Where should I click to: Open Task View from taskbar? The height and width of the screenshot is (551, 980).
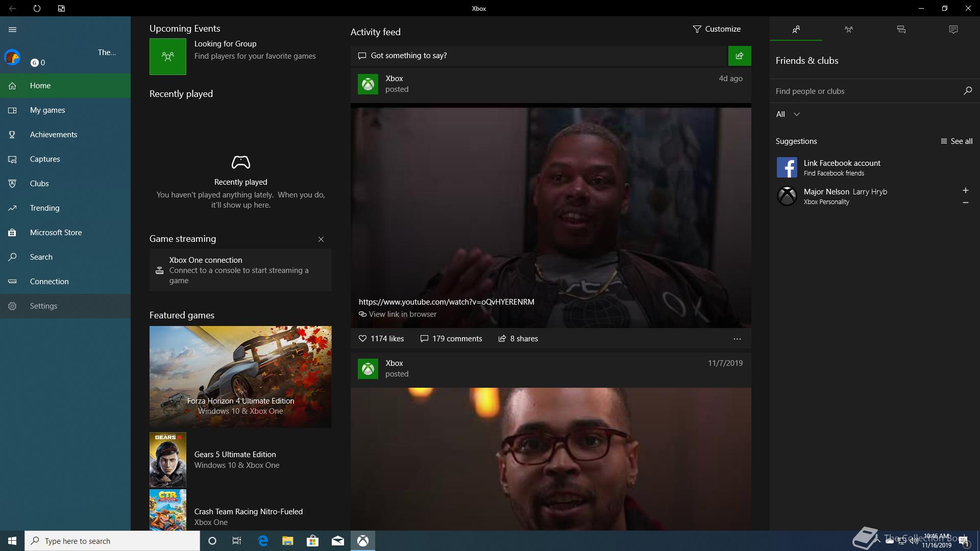coord(237,541)
